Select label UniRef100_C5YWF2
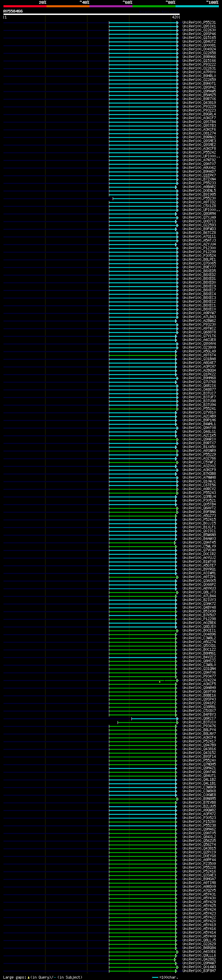The width and height of the screenshot is (222, 980). pyautogui.click(x=199, y=462)
